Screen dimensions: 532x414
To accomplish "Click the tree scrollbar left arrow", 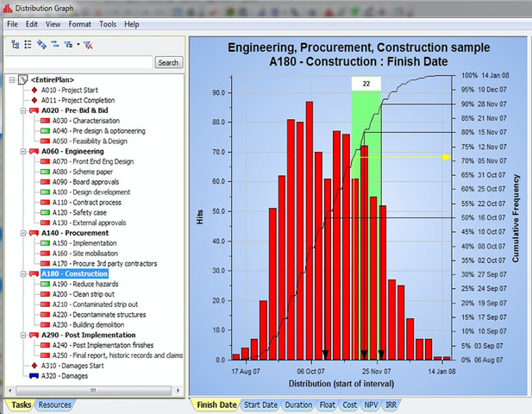I will pyautogui.click(x=10, y=390).
